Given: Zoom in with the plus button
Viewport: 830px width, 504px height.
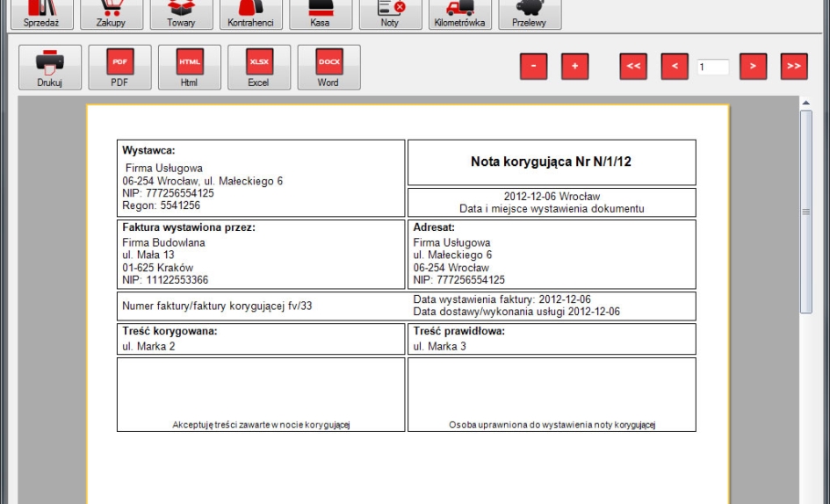Looking at the screenshot, I should pyautogui.click(x=575, y=67).
